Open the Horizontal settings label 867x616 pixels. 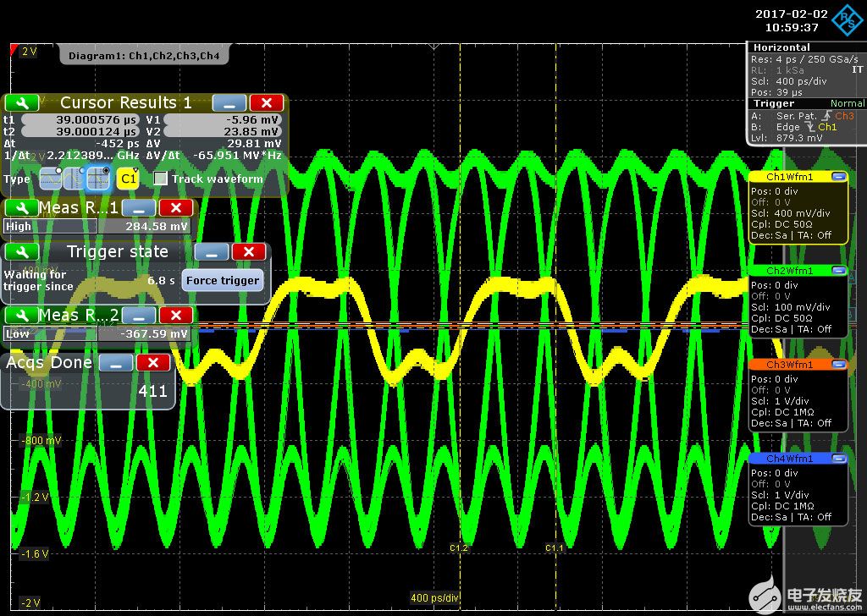781,47
